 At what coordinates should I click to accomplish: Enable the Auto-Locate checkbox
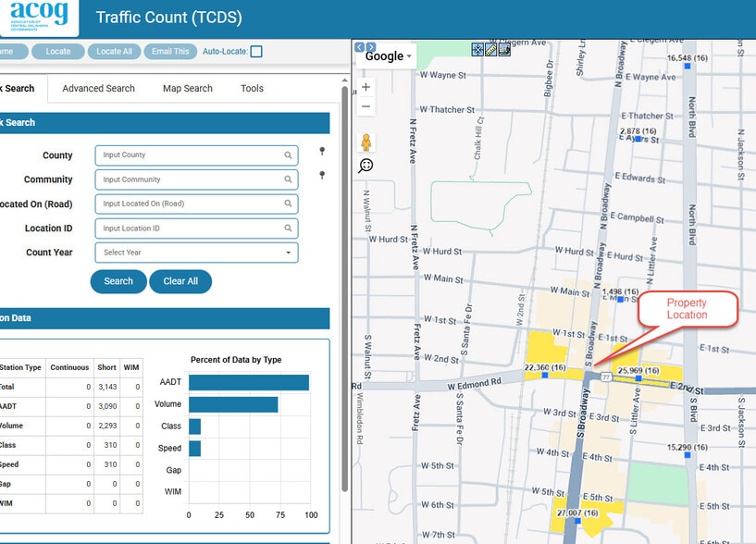256,52
